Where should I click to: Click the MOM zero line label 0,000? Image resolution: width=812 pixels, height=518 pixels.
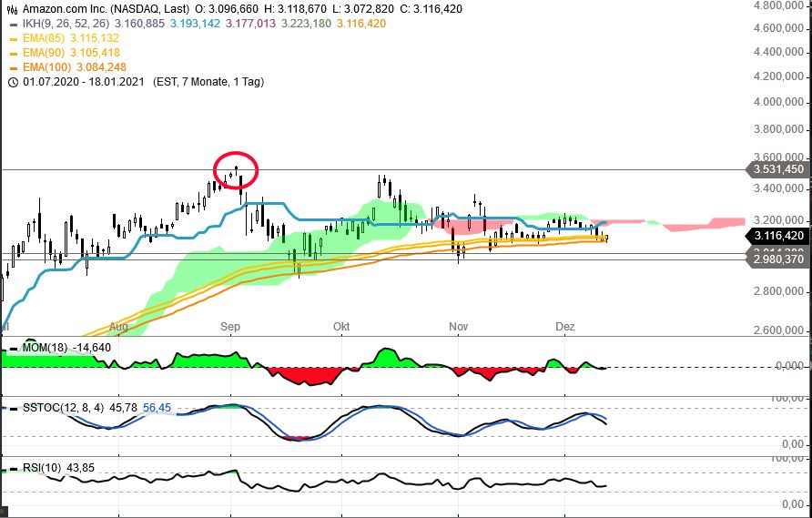(x=789, y=366)
